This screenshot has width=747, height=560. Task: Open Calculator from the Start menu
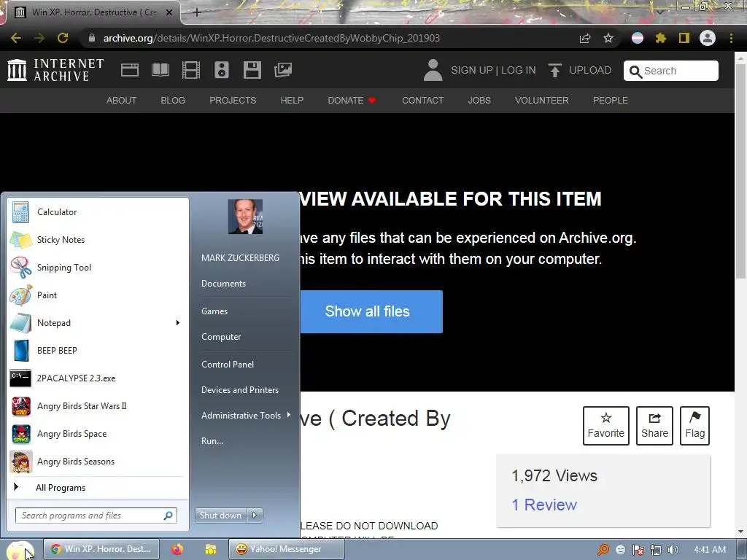click(x=97, y=212)
